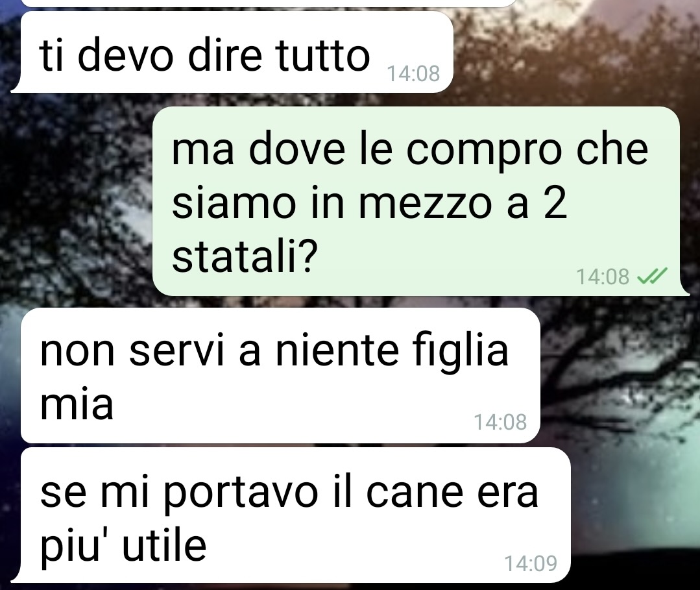Select the "ti devo dire tutto" message bubble
This screenshot has height=590, width=700.
[232, 52]
